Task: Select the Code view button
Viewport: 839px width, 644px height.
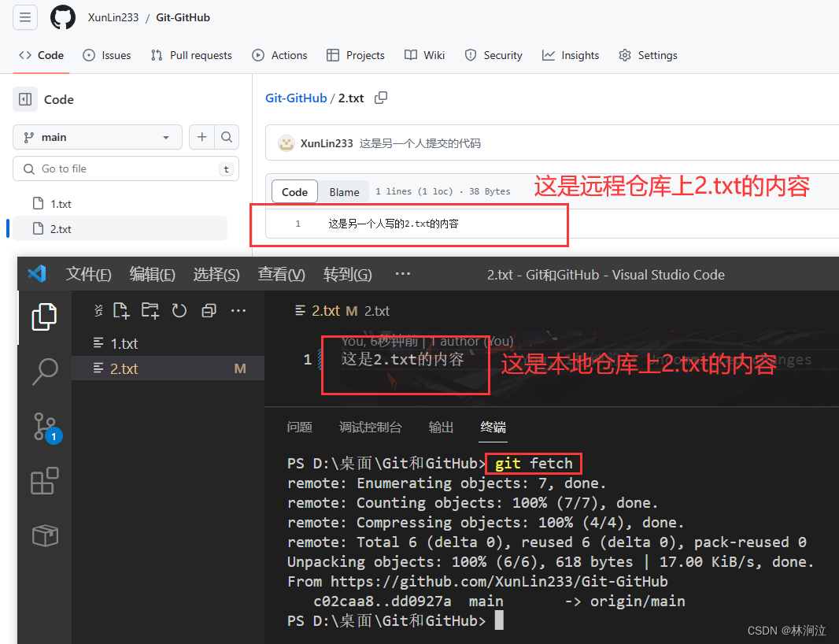Action: click(295, 191)
